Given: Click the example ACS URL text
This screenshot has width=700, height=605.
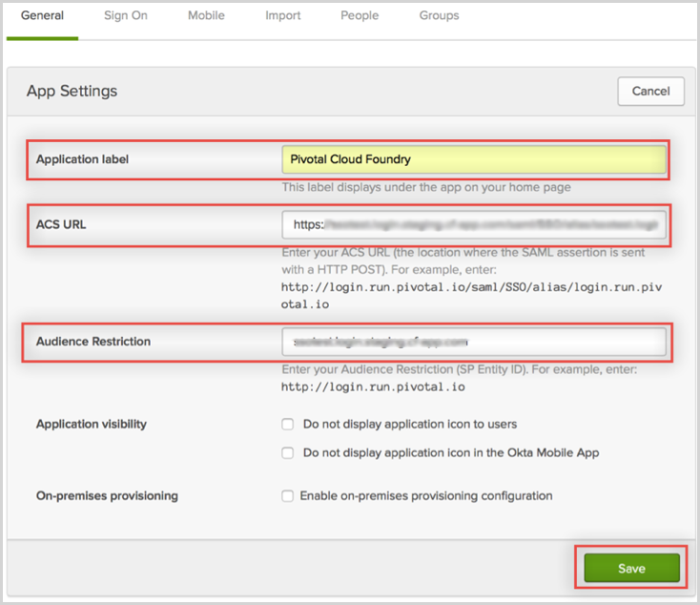Looking at the screenshot, I should pos(473,293).
